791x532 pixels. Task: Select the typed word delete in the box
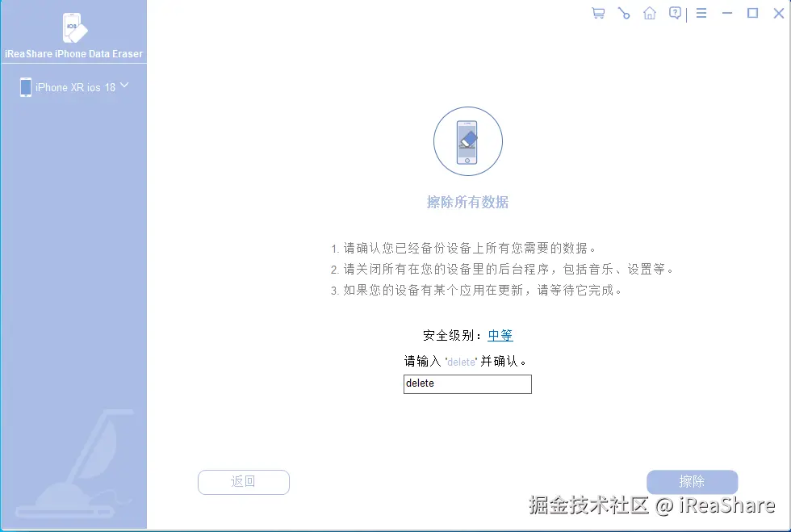point(418,384)
